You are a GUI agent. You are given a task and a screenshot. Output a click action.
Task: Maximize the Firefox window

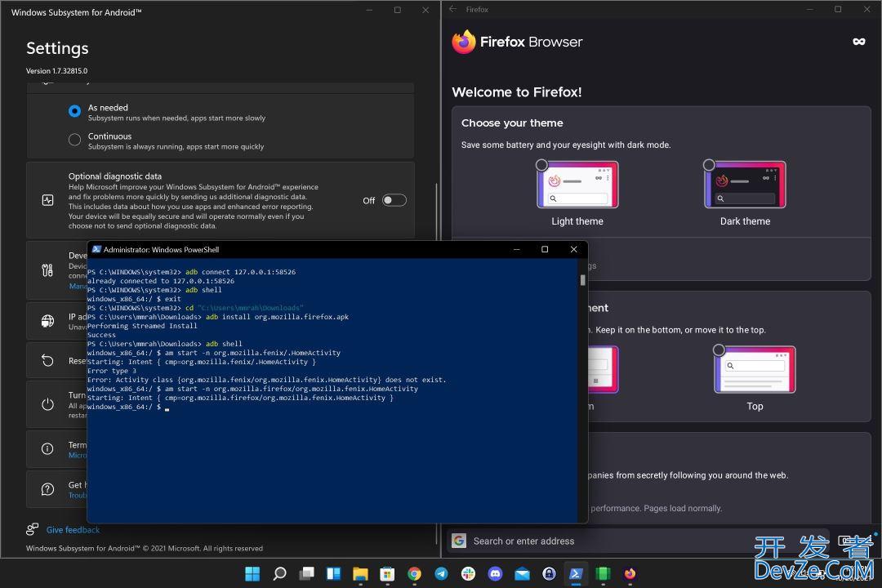838,9
